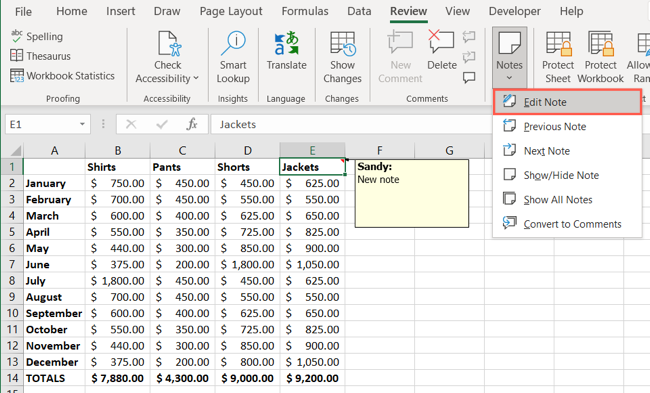Screen dimensions: 650x393
Task: Click the Select All corner triangle
Action: click(15, 150)
